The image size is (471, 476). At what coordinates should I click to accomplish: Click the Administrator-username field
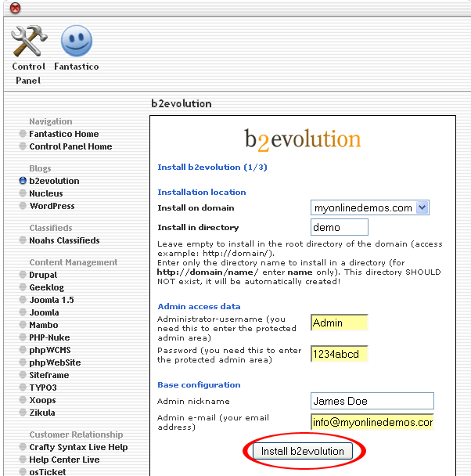click(340, 323)
